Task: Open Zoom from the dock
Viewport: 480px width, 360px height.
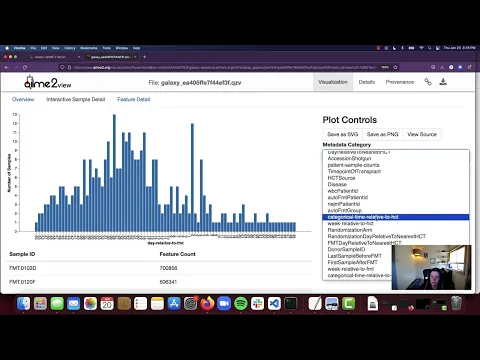Action: [x=224, y=303]
